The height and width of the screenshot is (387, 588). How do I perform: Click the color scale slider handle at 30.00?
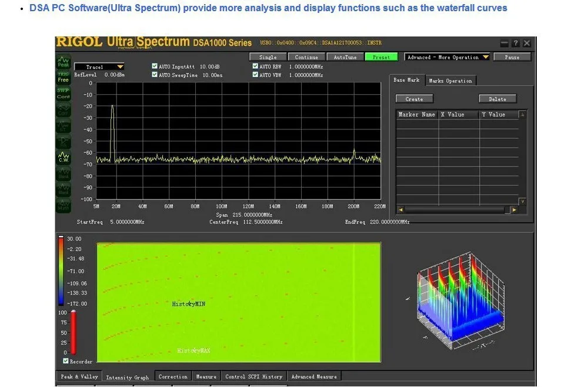tap(61, 237)
